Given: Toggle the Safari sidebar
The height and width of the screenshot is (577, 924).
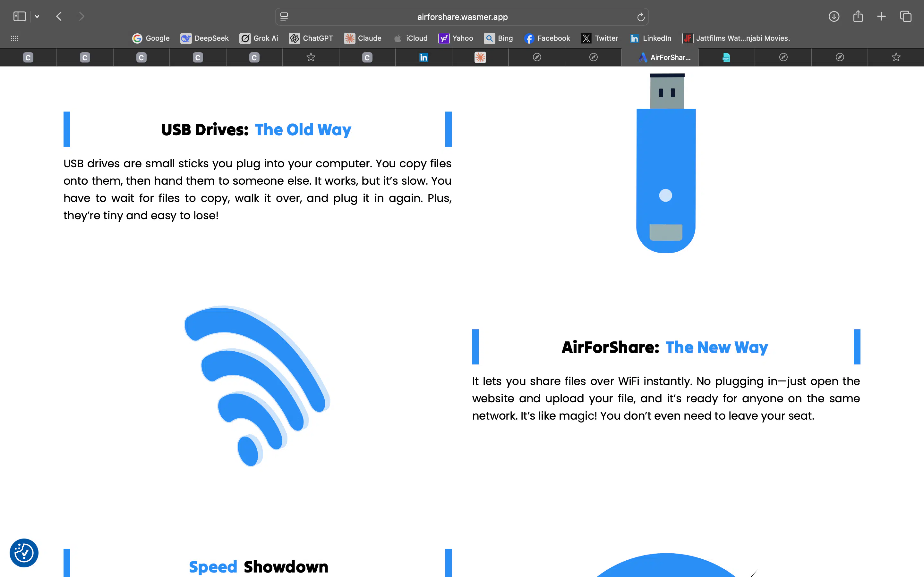Looking at the screenshot, I should coord(19,16).
